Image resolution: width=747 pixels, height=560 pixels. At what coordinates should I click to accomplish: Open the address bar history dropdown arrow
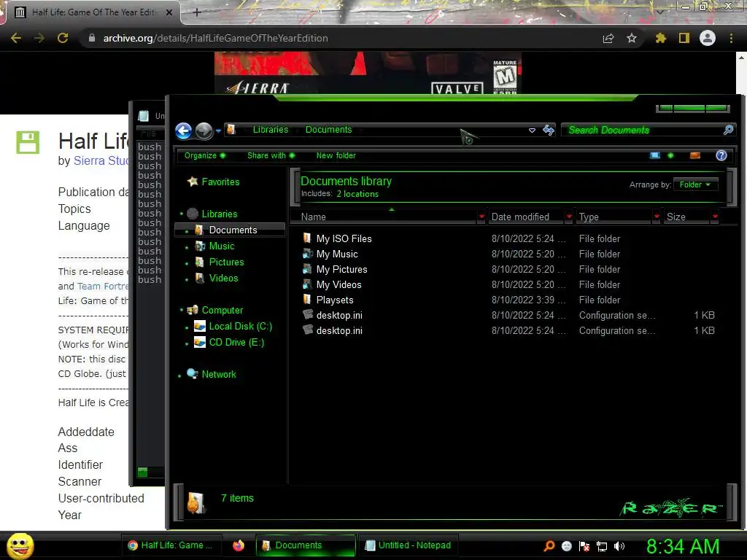(x=532, y=130)
